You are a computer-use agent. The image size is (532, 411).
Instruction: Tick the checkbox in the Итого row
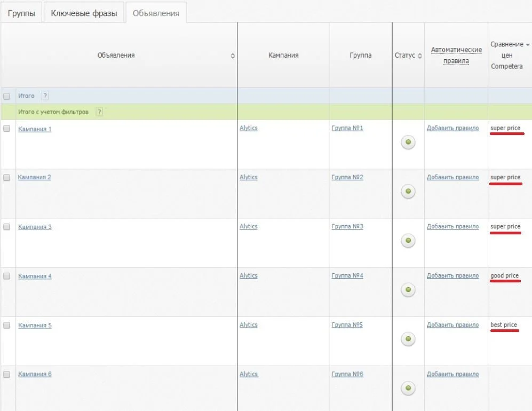pos(7,97)
